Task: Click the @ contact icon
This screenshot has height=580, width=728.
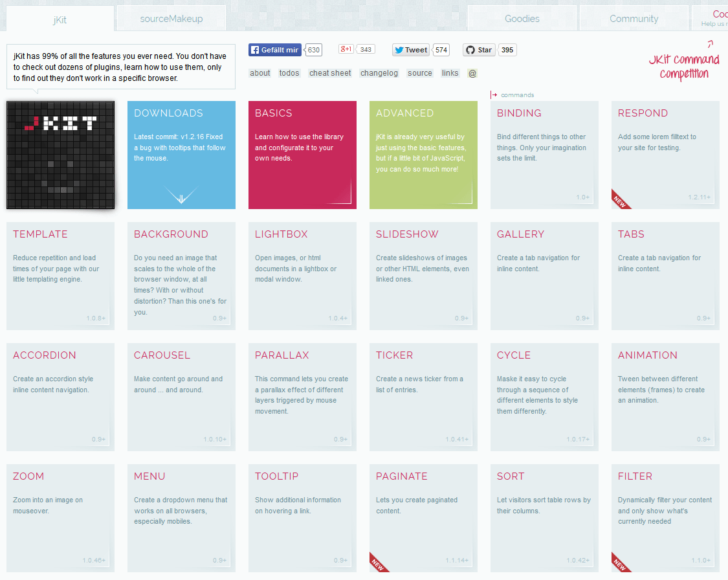Action: (472, 73)
